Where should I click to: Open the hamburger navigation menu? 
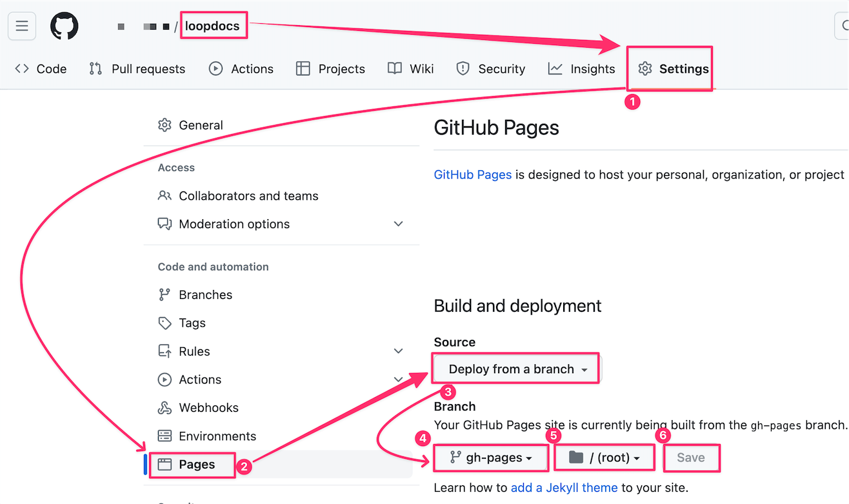pos(21,26)
